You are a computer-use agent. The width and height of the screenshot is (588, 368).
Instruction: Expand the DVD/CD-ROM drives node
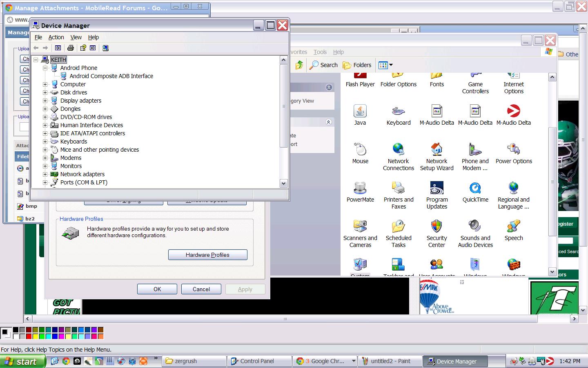pyautogui.click(x=45, y=117)
